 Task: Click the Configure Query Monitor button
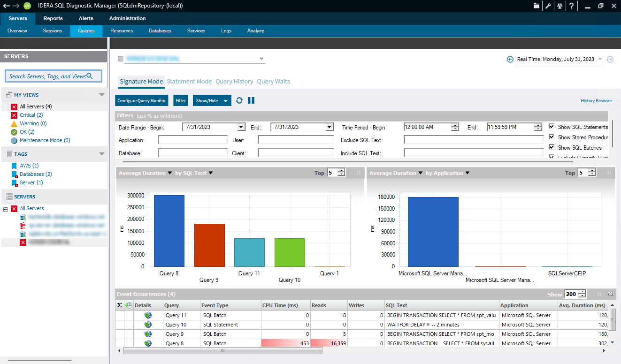142,100
